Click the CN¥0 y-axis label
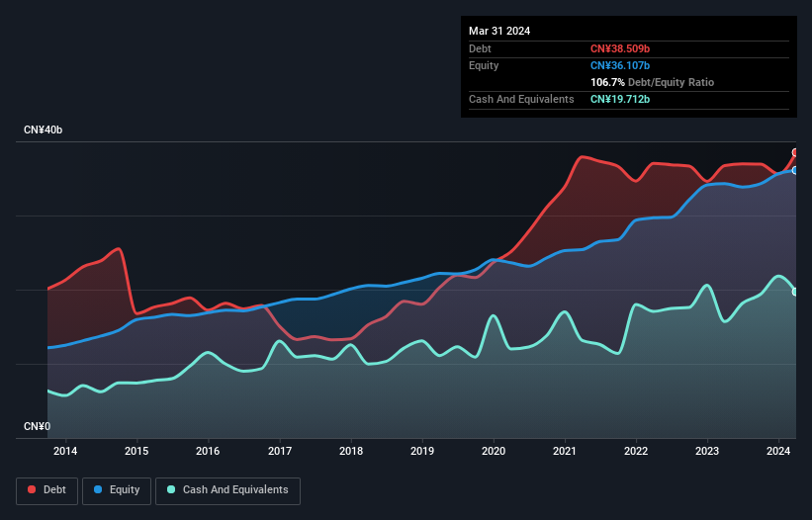The width and height of the screenshot is (812, 520). [x=38, y=426]
